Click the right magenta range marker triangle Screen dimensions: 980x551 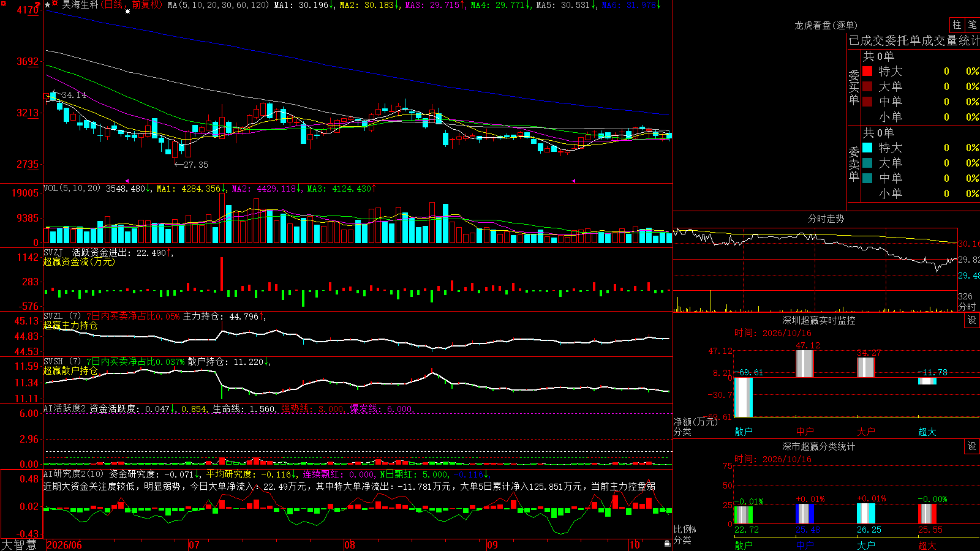(x=574, y=181)
